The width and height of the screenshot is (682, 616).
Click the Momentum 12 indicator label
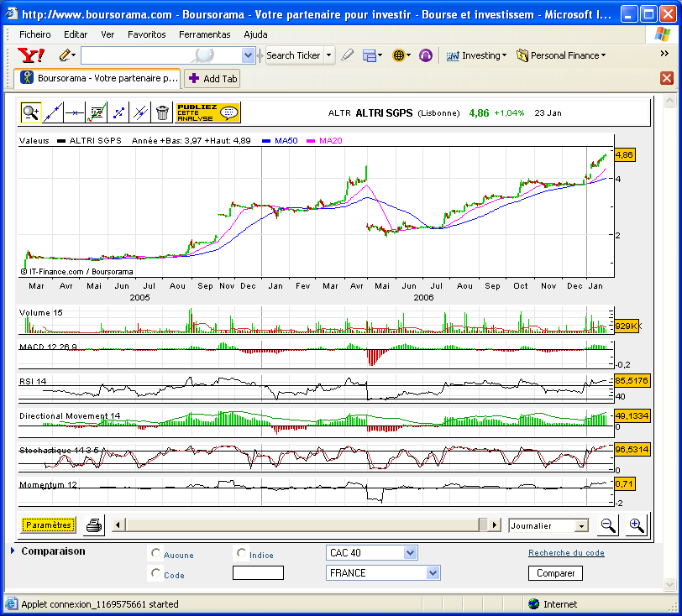[x=48, y=485]
